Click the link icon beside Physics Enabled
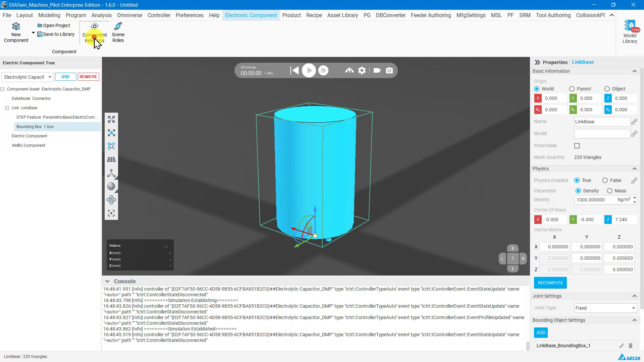Screen dimensions: 644x362 point(634,181)
